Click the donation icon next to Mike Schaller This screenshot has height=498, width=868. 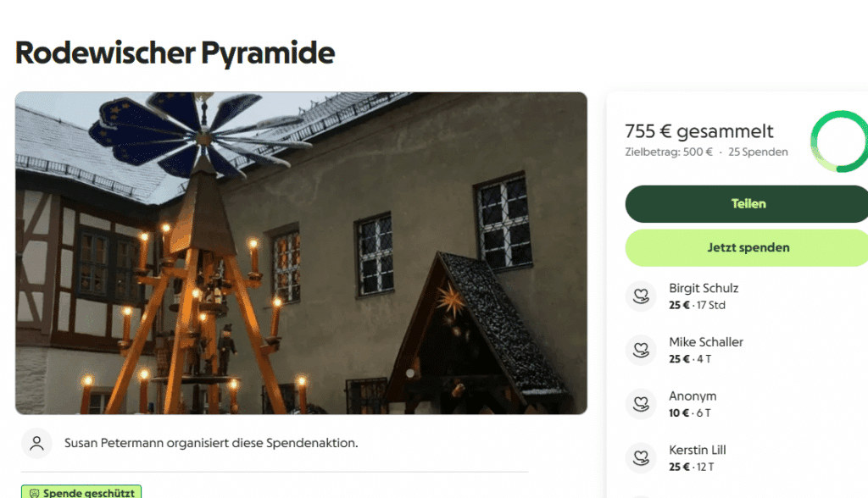[x=641, y=350]
